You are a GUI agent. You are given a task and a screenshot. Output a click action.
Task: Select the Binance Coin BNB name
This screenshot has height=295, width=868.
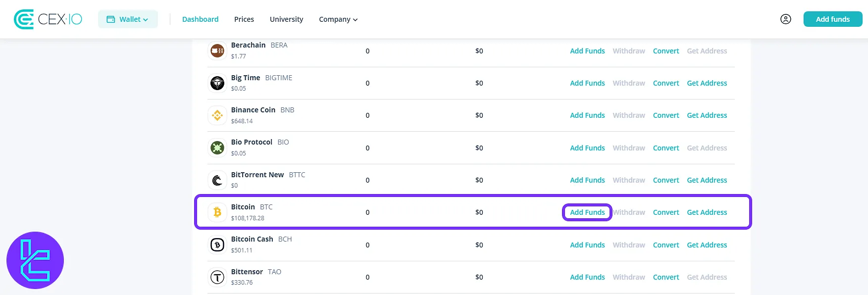click(x=262, y=110)
